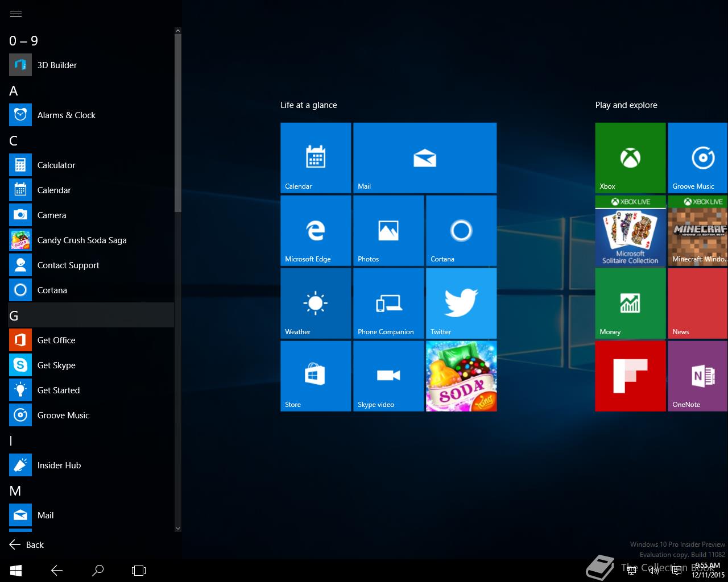The width and height of the screenshot is (728, 582).
Task: Click the Windows Start button
Action: [x=16, y=570]
